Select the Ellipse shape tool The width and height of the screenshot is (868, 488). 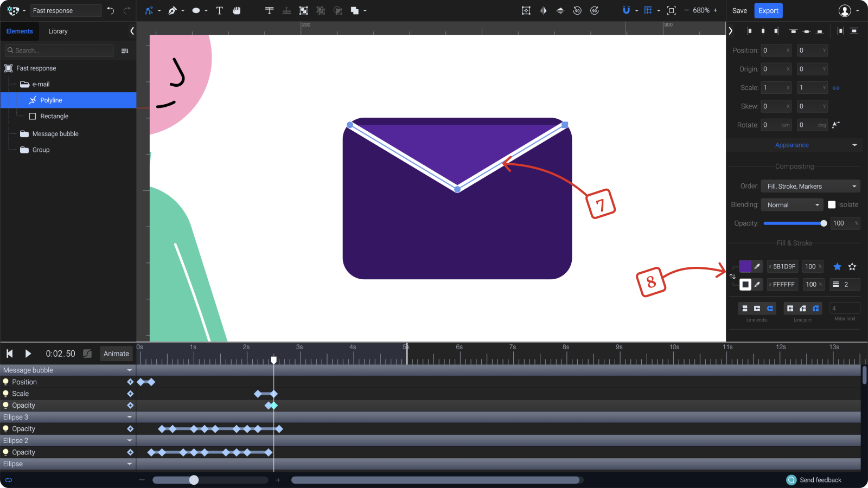(x=195, y=10)
